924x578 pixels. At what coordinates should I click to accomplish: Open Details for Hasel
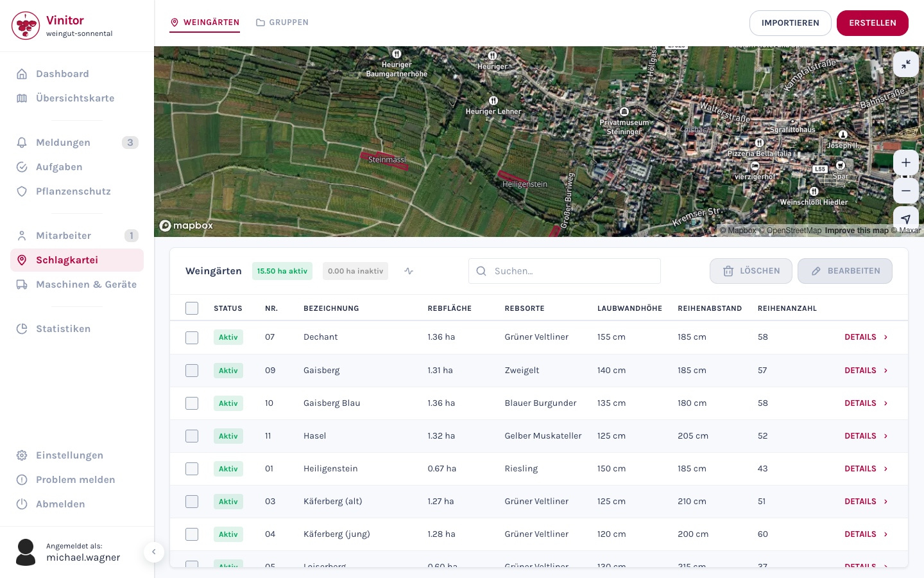tap(866, 436)
